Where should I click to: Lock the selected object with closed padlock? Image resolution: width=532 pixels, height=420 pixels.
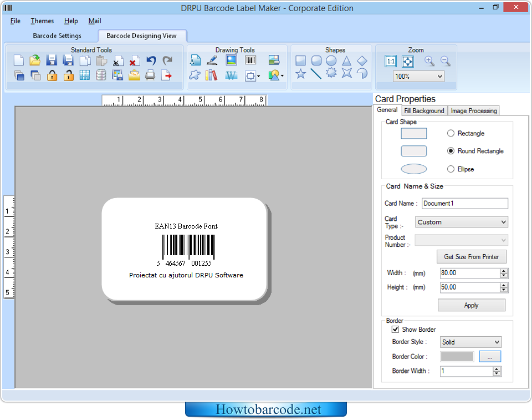(x=52, y=75)
